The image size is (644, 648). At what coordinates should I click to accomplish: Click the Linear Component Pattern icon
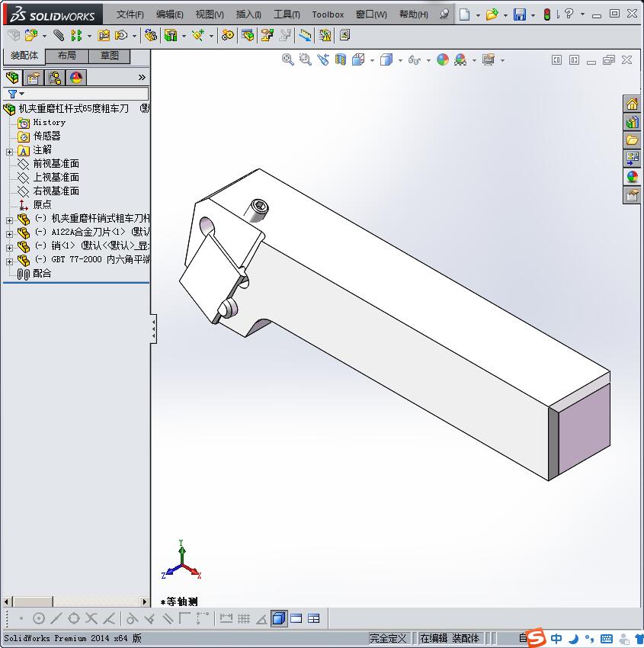pos(76,36)
